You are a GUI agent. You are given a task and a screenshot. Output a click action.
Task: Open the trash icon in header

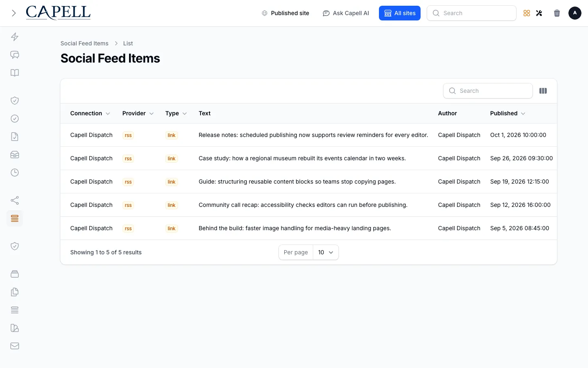pos(557,13)
